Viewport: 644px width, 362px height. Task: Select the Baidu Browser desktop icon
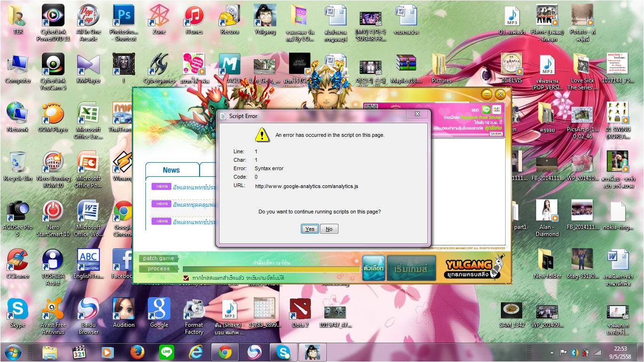tap(89, 316)
